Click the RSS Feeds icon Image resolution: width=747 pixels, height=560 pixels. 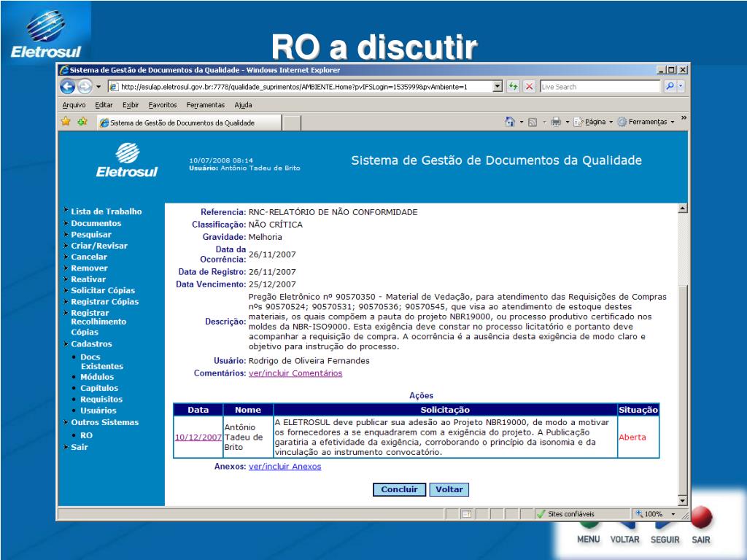click(x=533, y=122)
